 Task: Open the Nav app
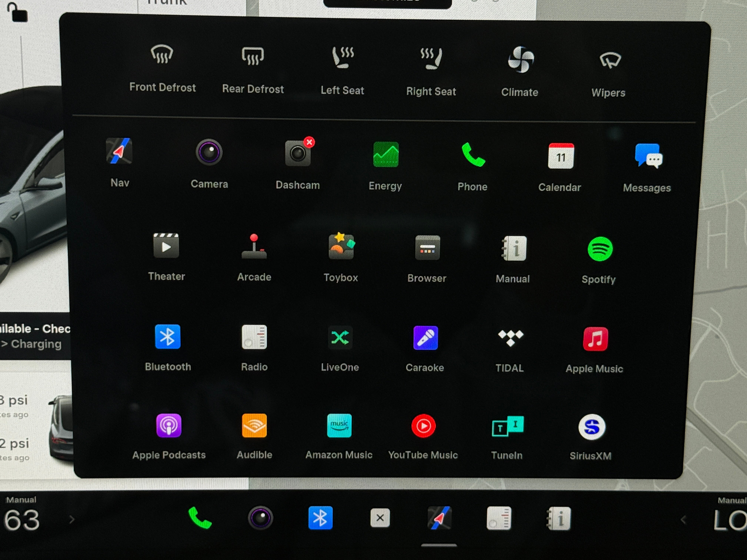[119, 151]
